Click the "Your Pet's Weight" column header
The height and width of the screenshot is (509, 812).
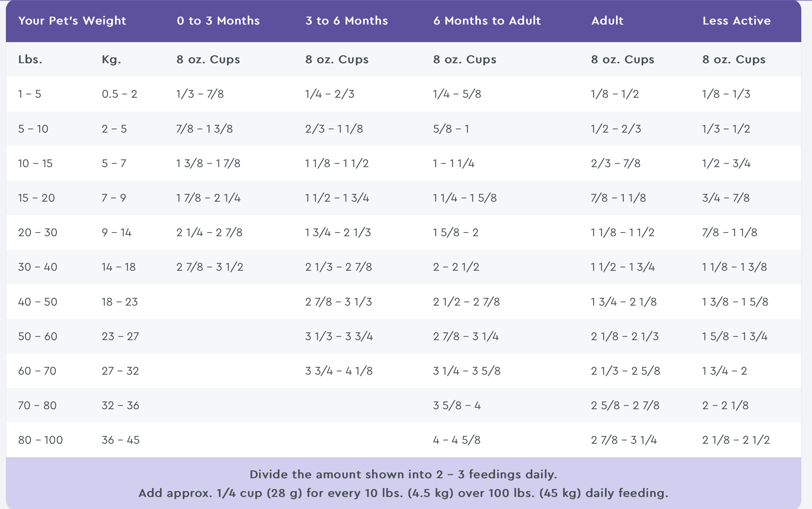click(x=72, y=21)
